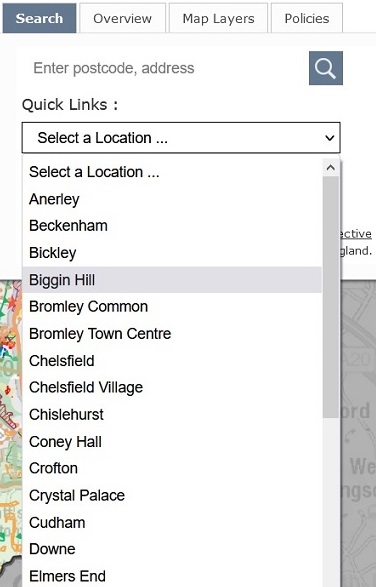
Task: Choose Biggin Hill from the list
Action: pyautogui.click(x=172, y=280)
